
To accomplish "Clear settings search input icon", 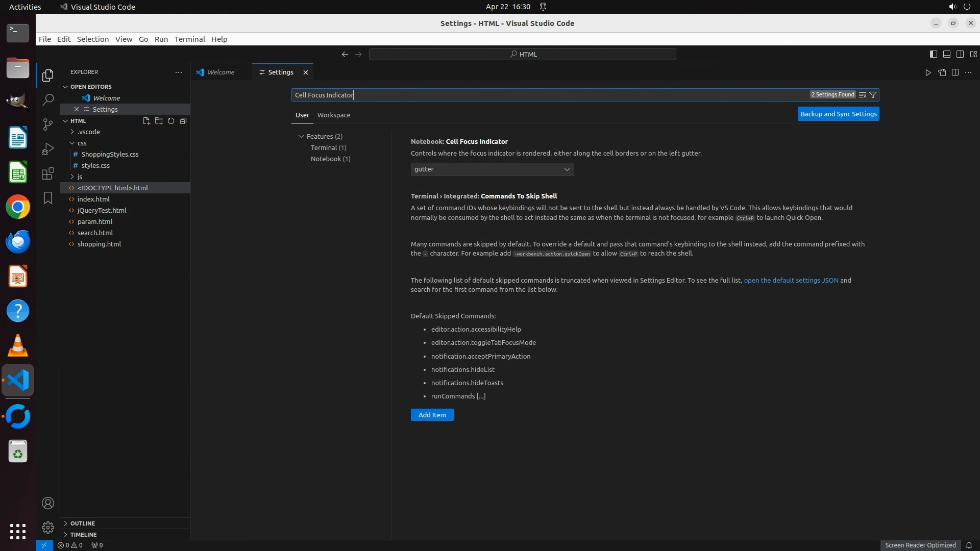I will pos(862,95).
